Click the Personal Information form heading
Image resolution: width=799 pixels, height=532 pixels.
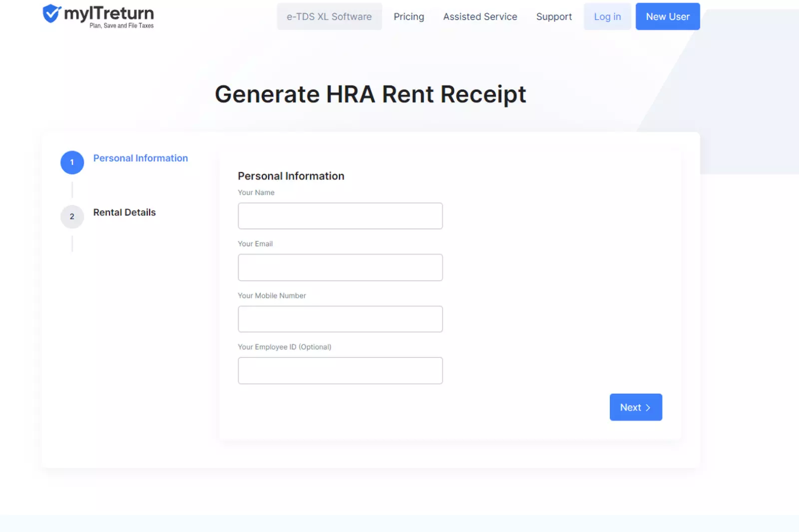coord(291,176)
